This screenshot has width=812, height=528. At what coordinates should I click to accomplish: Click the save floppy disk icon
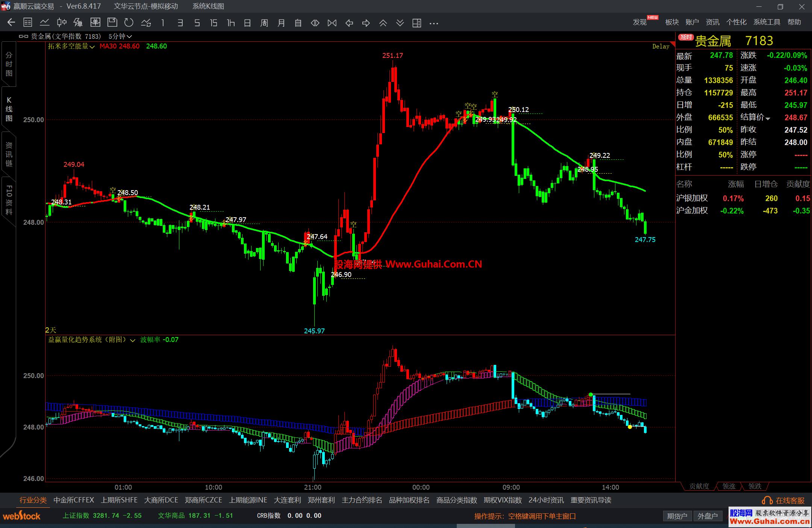pos(112,23)
